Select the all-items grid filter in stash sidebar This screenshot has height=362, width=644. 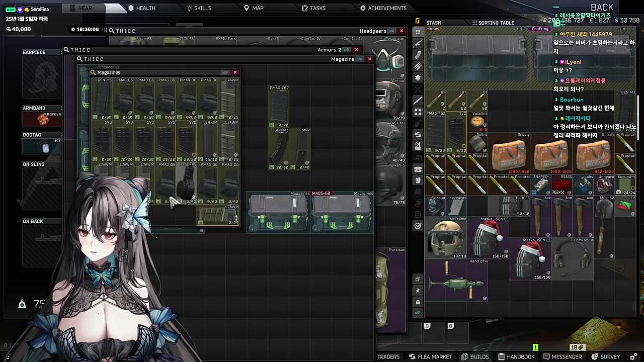(x=418, y=32)
